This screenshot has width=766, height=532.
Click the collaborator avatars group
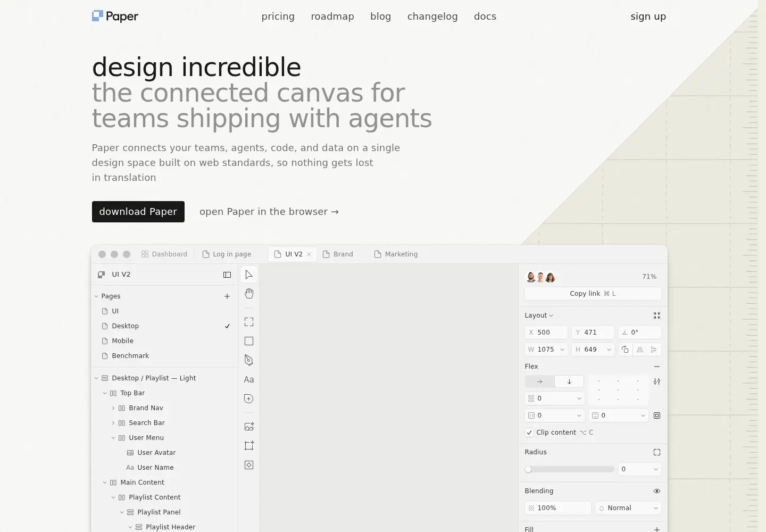coord(540,277)
